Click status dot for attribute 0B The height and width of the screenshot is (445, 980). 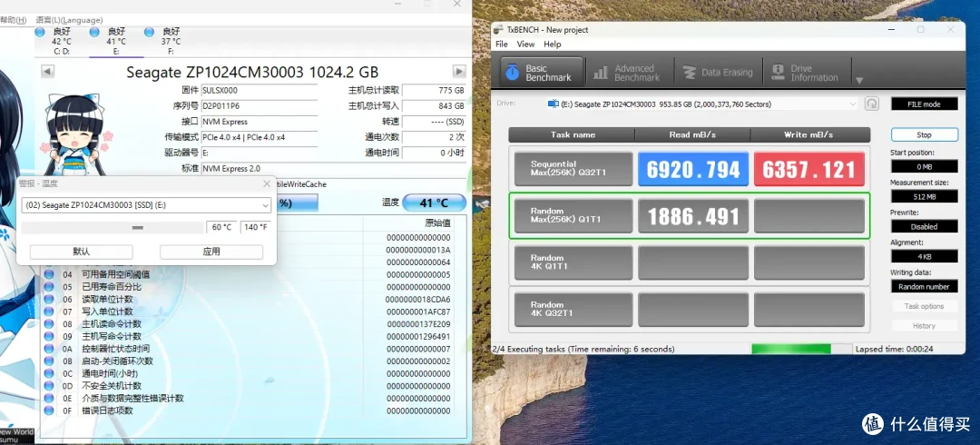coord(49,361)
